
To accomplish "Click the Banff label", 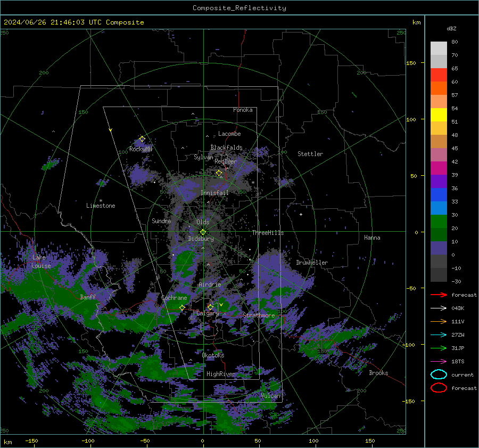I will pyautogui.click(x=88, y=297).
